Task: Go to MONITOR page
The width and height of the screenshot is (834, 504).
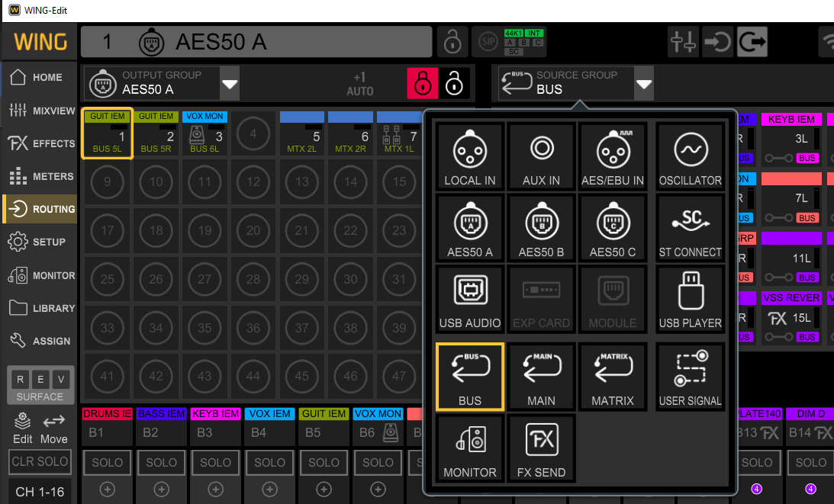Action: [40, 275]
